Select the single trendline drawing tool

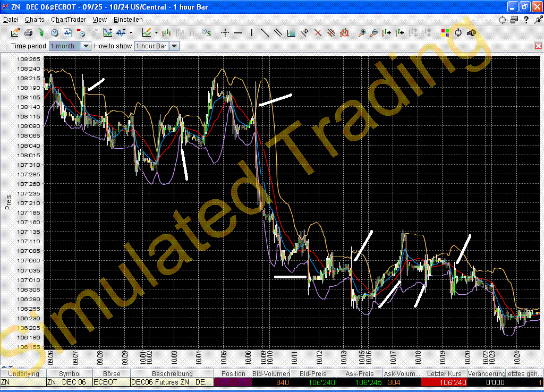(265, 33)
